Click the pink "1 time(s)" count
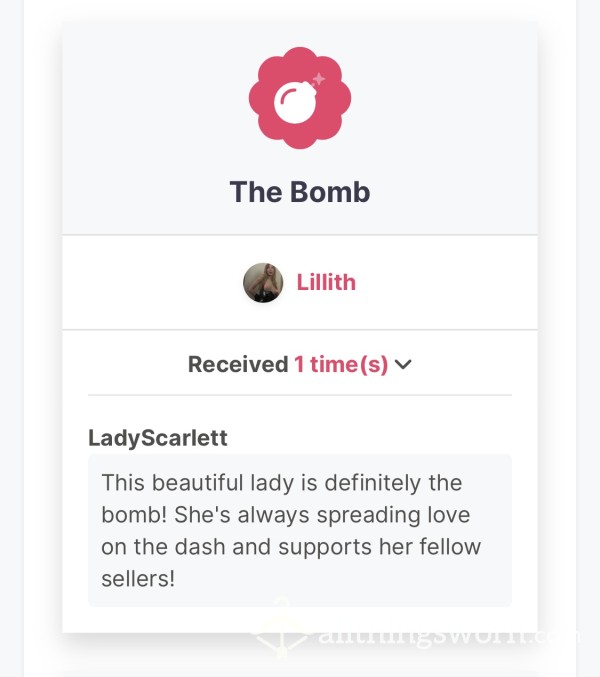 tap(341, 364)
